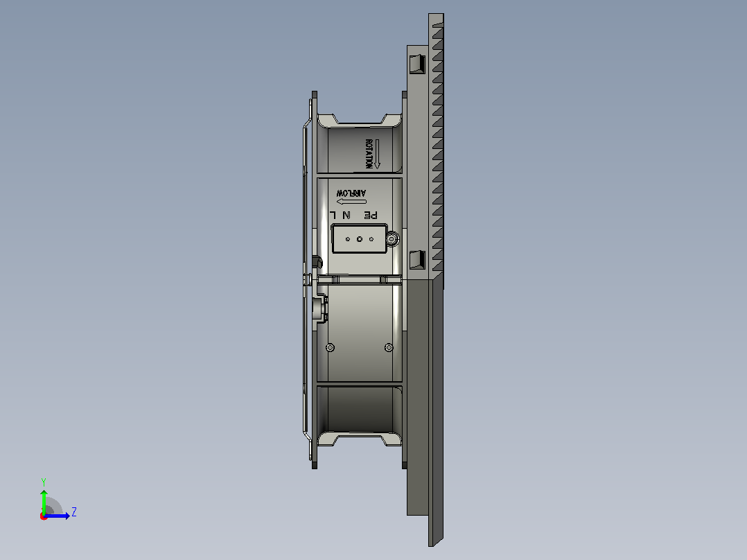Click the green Y axis of the triad
This screenshot has width=747, height=560.
44,502
